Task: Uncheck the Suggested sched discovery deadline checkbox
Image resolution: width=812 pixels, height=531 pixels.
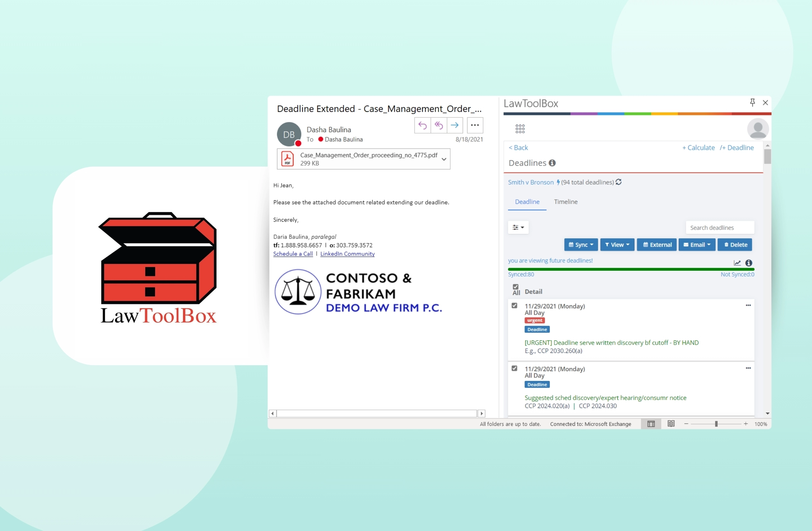Action: (514, 368)
